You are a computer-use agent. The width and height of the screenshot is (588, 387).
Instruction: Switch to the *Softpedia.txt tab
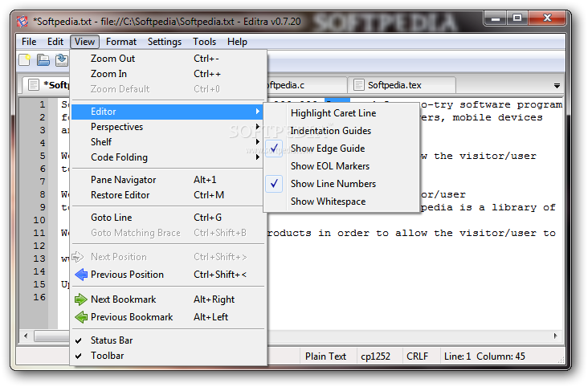(46, 85)
